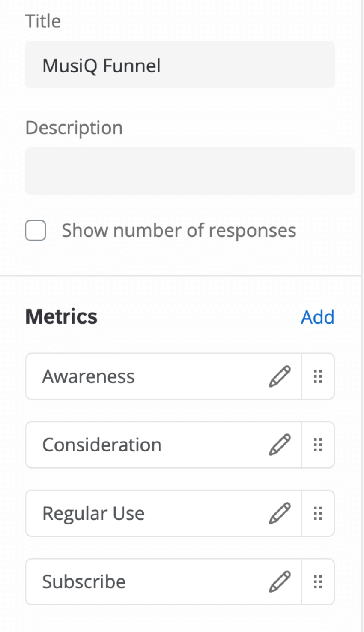This screenshot has width=364, height=632.
Task: Edit the Regular Use metric using its pencil icon
Action: pos(280,513)
